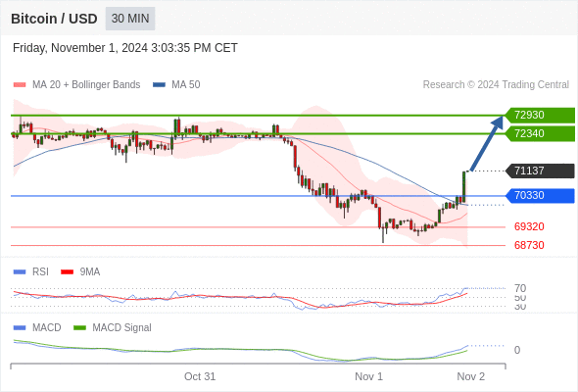
Task: Click the blue upward trend arrow head
Action: coord(498,122)
